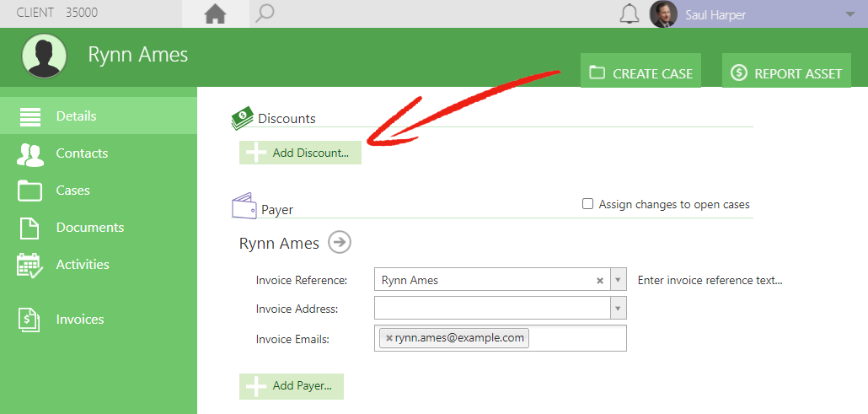Click the Payer section heading
This screenshot has height=414, width=868.
coord(277,209)
